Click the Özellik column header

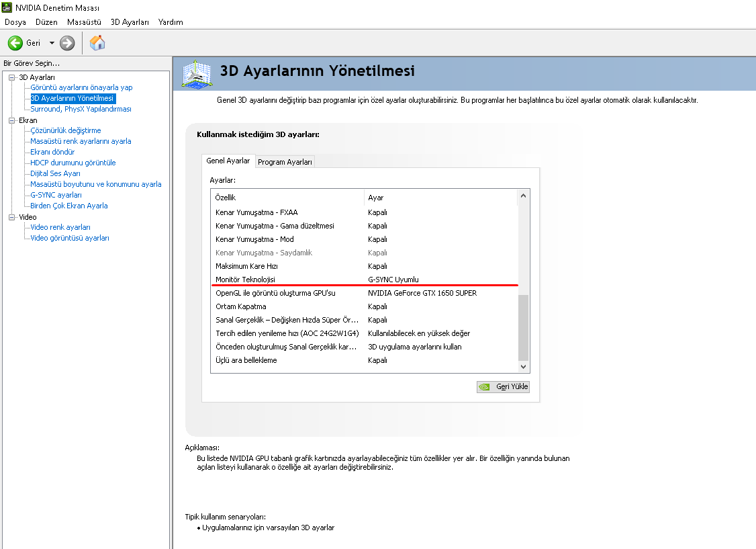[287, 198]
